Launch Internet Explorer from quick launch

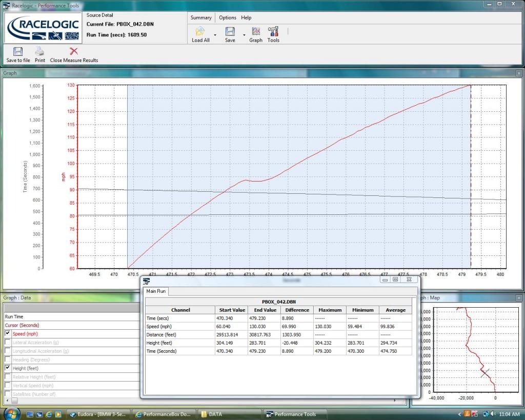(x=49, y=414)
